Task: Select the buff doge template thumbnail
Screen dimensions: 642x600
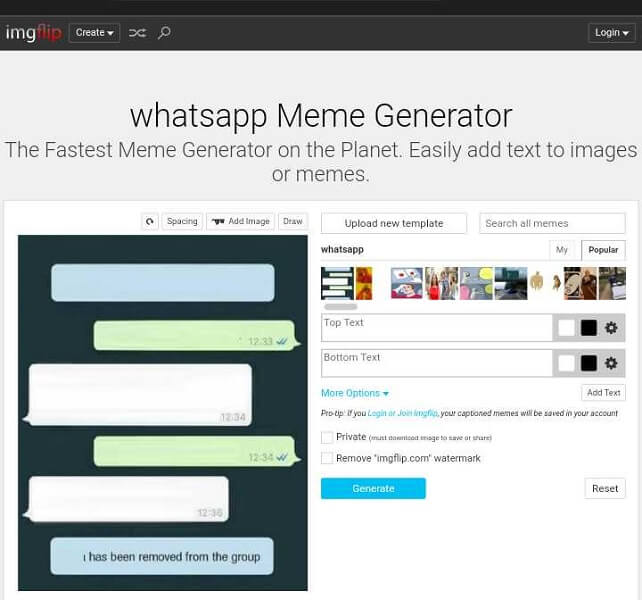Action: (x=545, y=283)
